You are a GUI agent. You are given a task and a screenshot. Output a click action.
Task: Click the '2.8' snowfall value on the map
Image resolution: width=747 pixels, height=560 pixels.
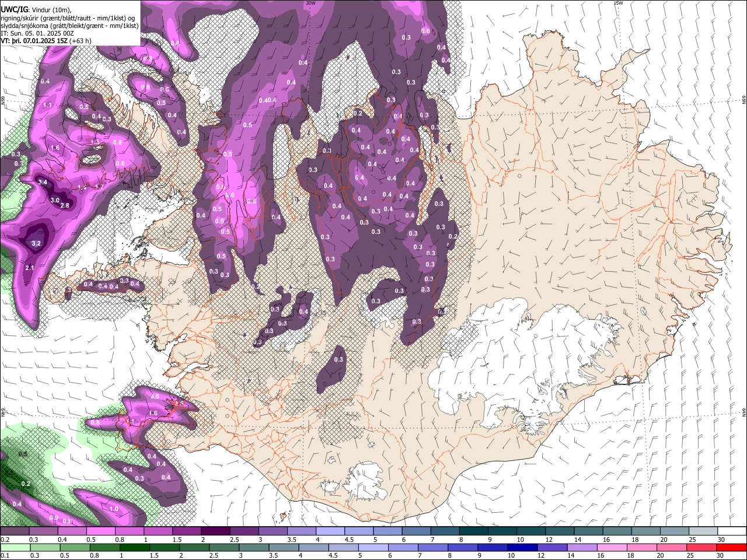[x=65, y=205]
